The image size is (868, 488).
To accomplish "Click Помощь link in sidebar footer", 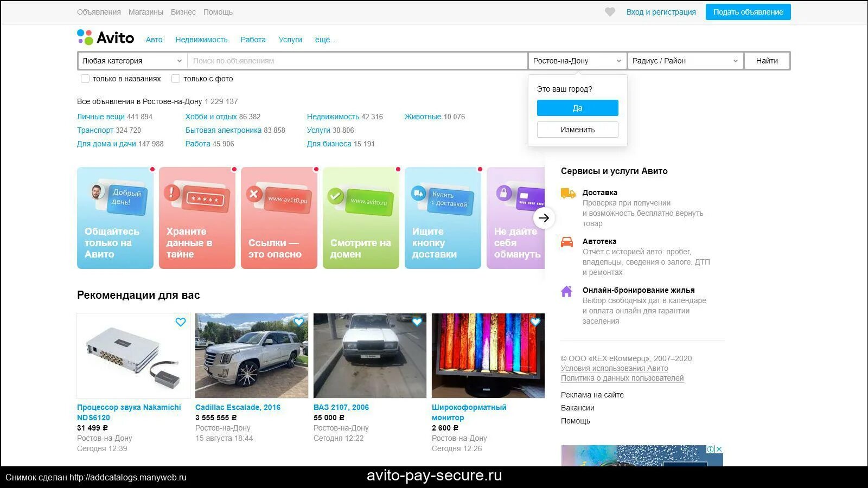I will click(576, 421).
